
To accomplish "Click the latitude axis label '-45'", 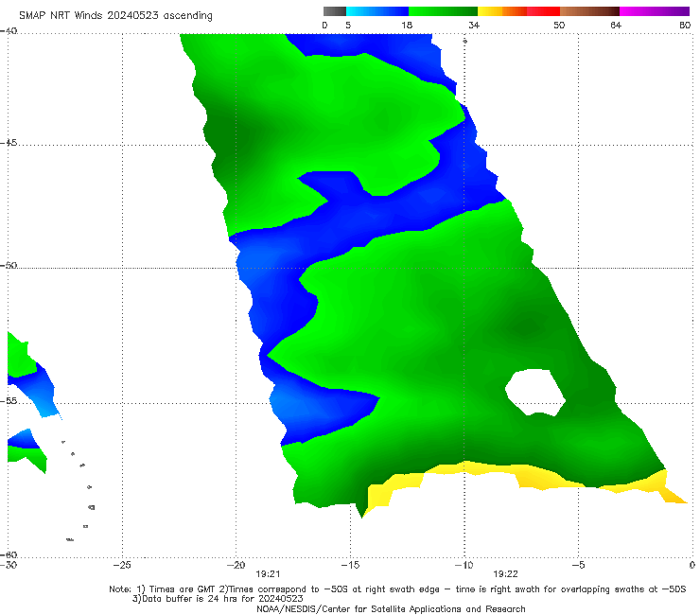I will tap(9, 143).
